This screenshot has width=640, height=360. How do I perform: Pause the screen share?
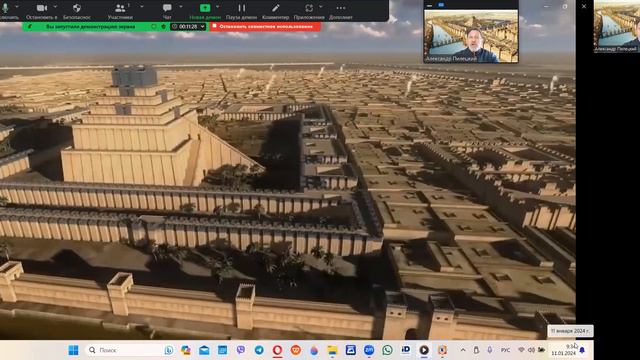pos(242,11)
